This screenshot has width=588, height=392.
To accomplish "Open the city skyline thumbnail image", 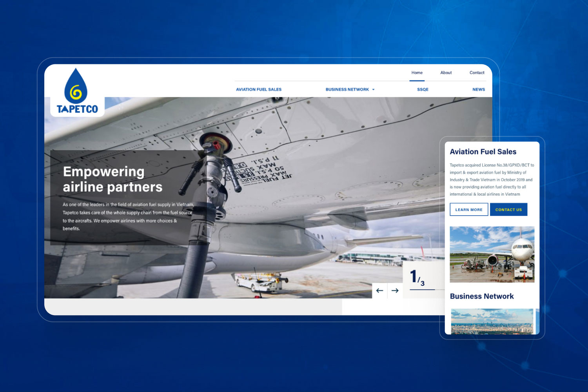I will click(492, 321).
